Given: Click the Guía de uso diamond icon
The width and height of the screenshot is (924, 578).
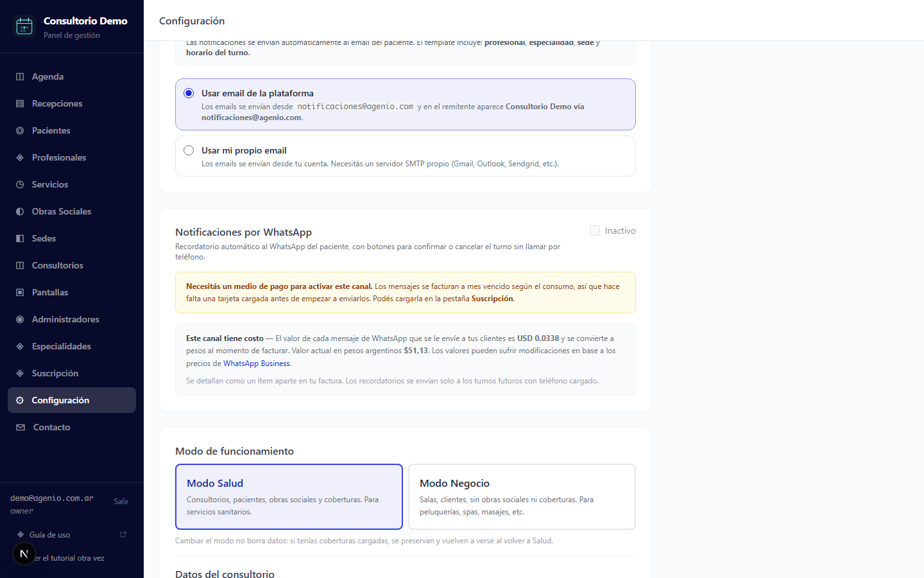Looking at the screenshot, I should 21,534.
